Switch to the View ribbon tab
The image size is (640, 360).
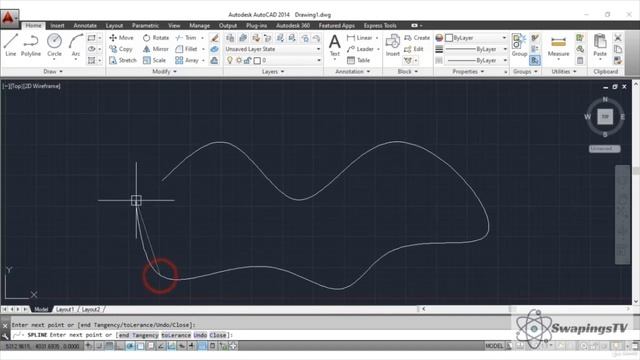tap(174, 25)
